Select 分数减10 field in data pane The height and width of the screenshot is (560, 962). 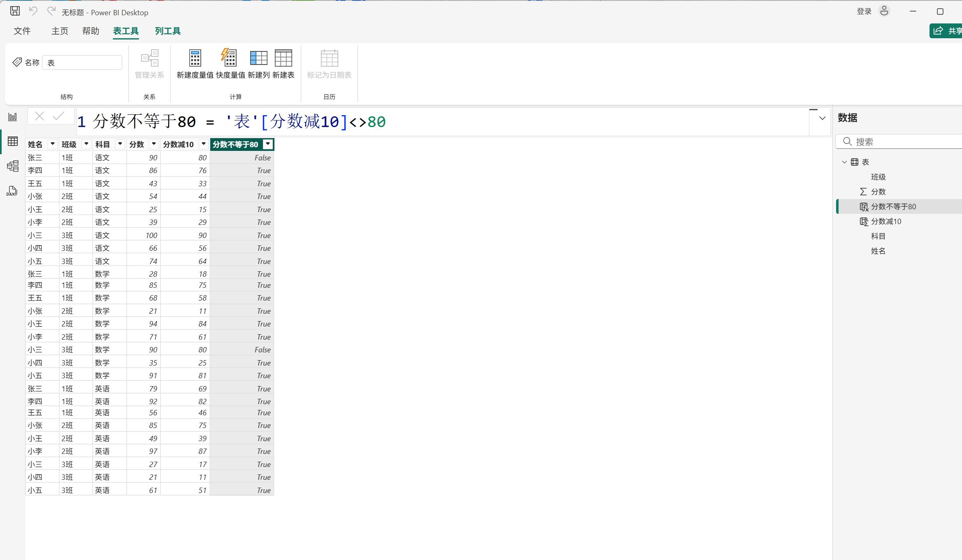(x=886, y=222)
